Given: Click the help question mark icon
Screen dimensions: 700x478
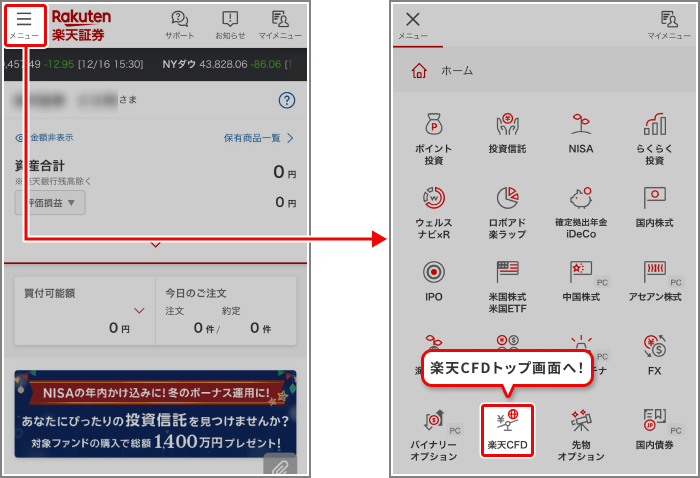Looking at the screenshot, I should 287,100.
